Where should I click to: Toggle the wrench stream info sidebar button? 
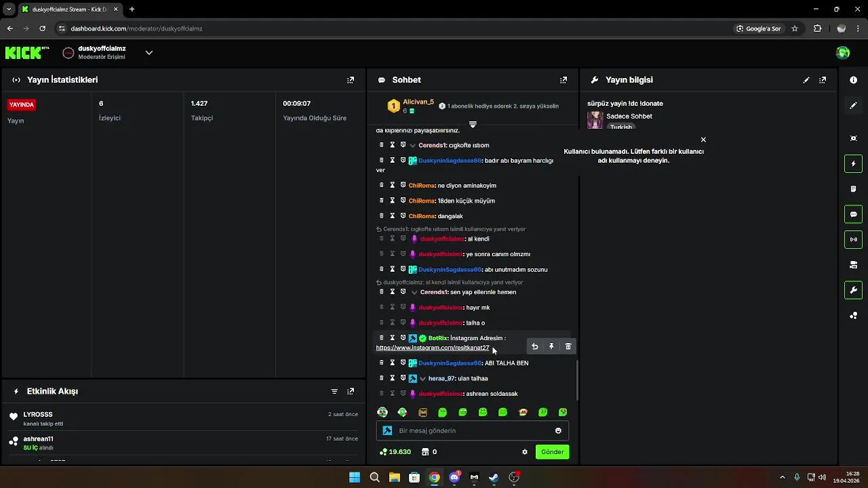coord(853,290)
